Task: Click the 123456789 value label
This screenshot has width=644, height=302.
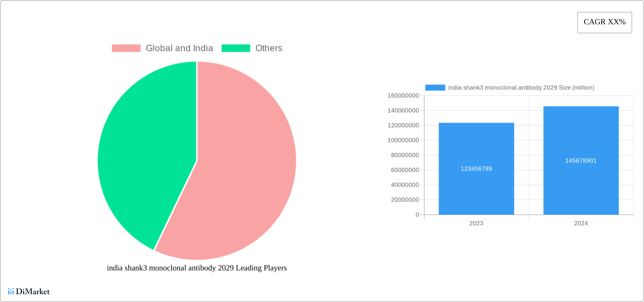Action: (476, 169)
